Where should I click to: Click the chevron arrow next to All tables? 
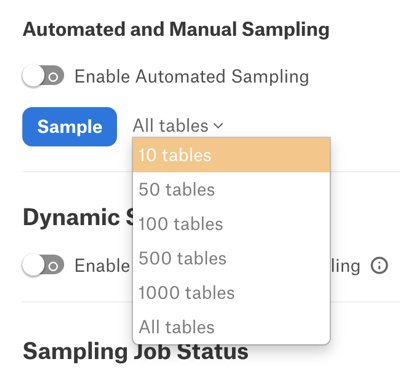[218, 126]
